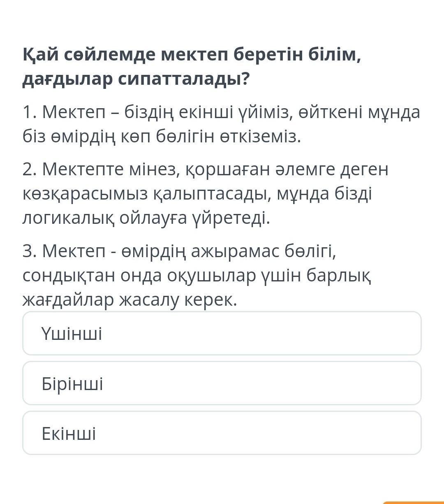Viewport: 444px width, 504px height.
Task: Click sentence 2 starting 'Мектепте мінез'
Action: coord(206,193)
